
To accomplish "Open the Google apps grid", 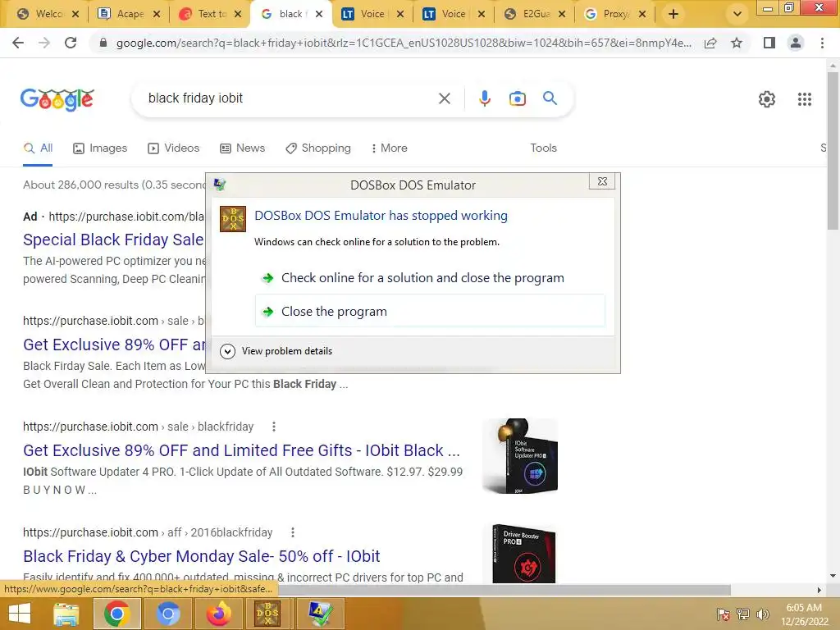I will click(x=804, y=99).
